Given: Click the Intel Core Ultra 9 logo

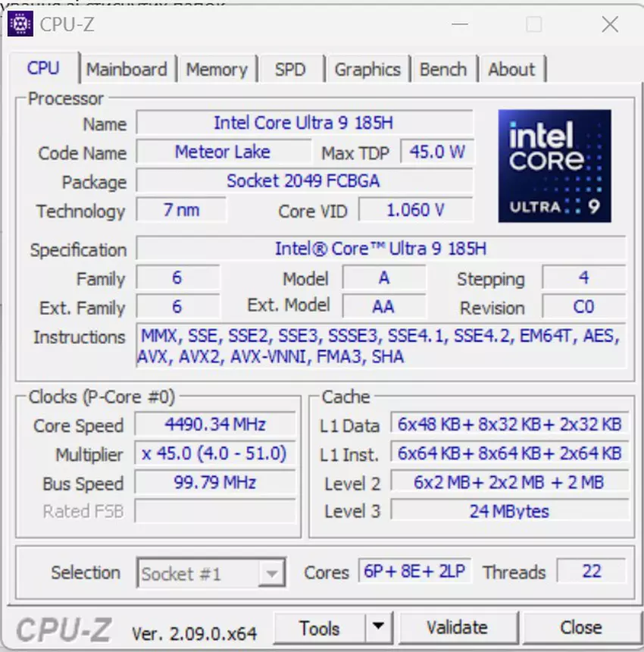Looking at the screenshot, I should point(555,166).
